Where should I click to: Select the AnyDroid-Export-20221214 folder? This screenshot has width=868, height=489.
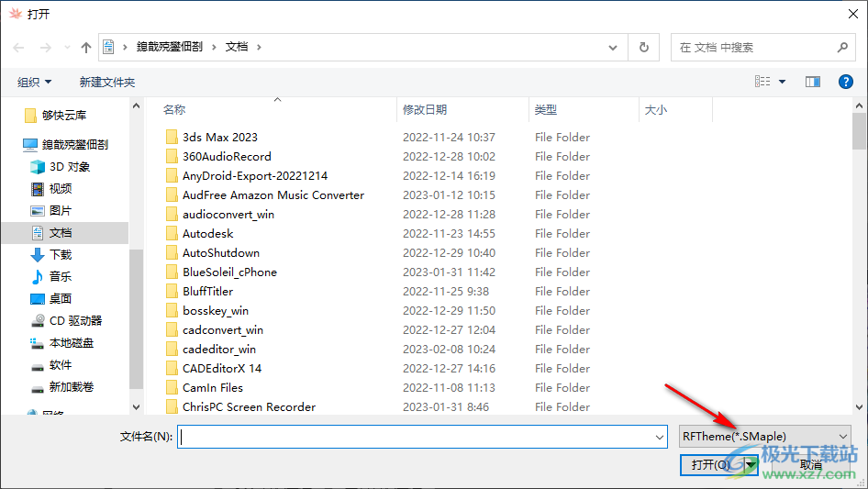255,175
